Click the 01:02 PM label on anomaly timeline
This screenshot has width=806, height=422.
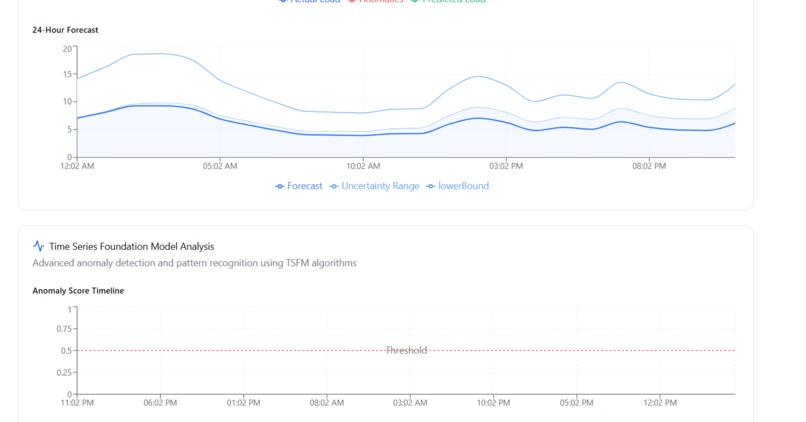click(244, 403)
